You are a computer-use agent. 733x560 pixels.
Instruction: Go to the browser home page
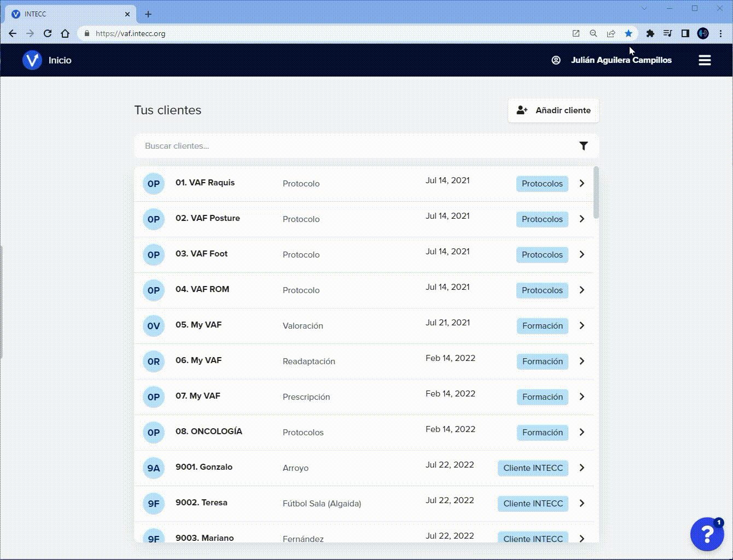click(x=65, y=33)
